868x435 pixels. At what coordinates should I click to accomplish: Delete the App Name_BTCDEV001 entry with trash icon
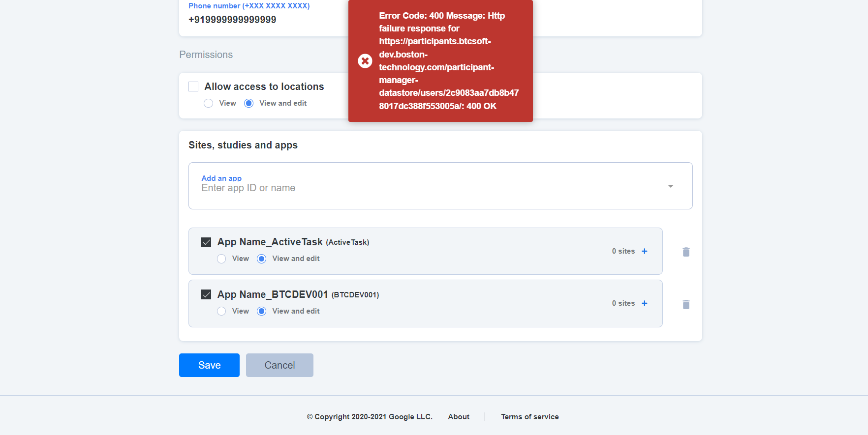pyautogui.click(x=686, y=305)
